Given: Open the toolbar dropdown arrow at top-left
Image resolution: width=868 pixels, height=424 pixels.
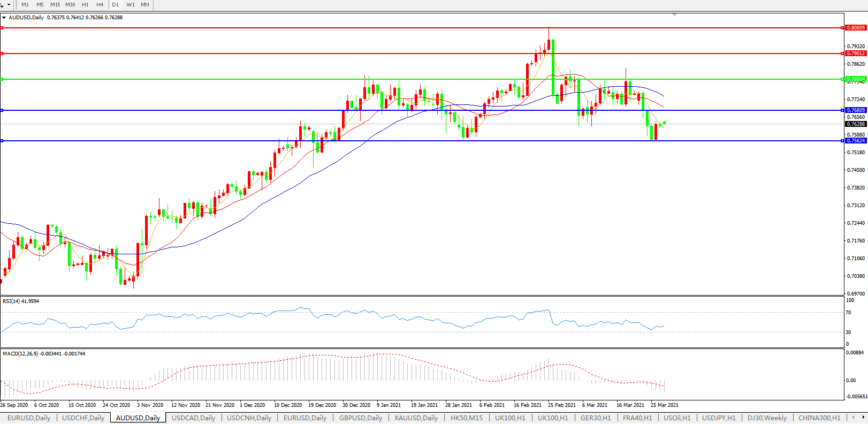Looking at the screenshot, I should (8, 5).
